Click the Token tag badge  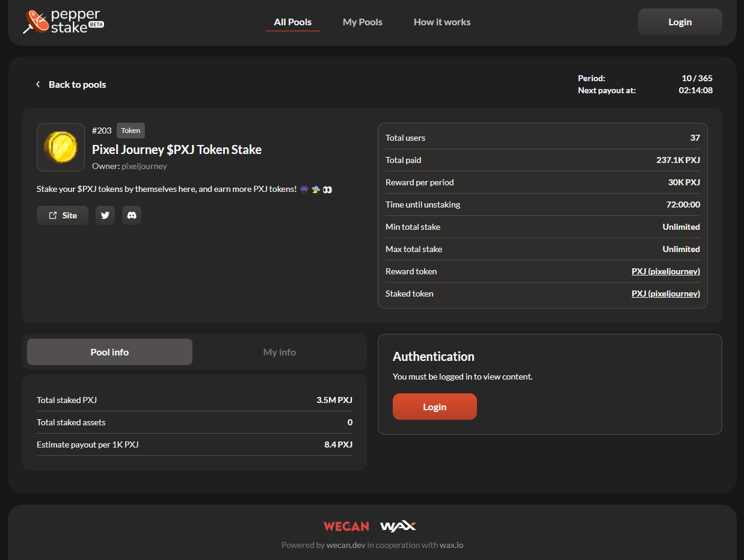point(131,131)
